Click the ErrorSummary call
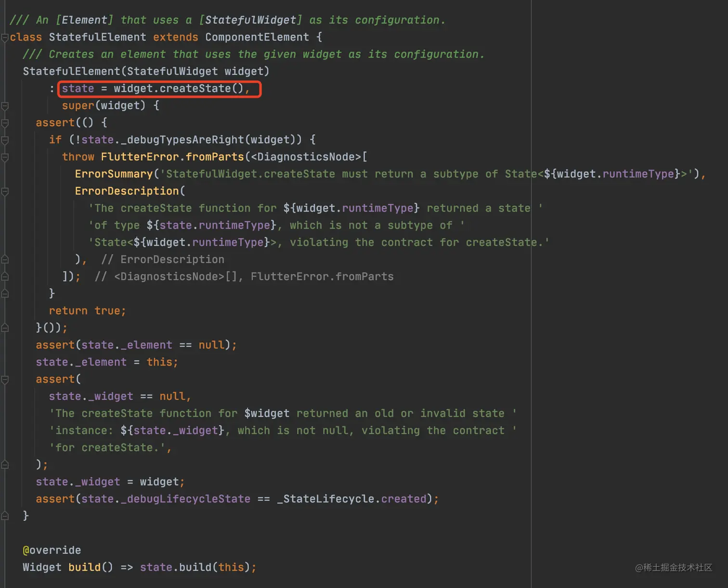This screenshot has width=728, height=588. 114,174
